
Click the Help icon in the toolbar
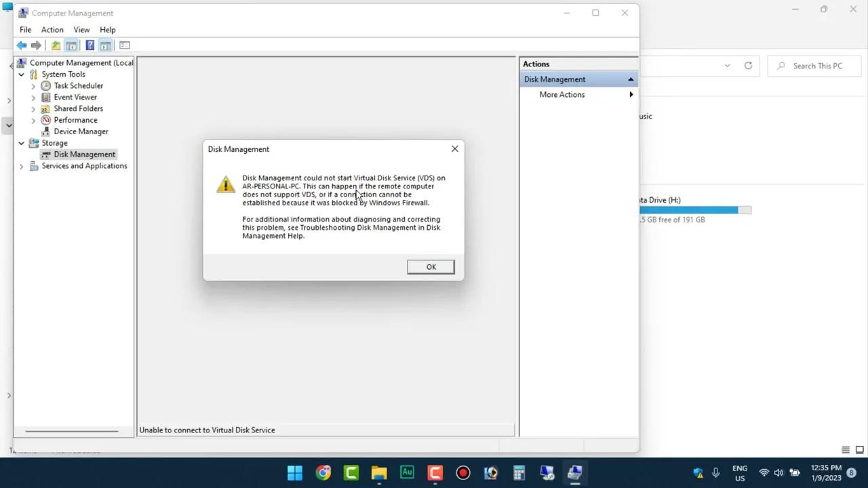pos(90,45)
